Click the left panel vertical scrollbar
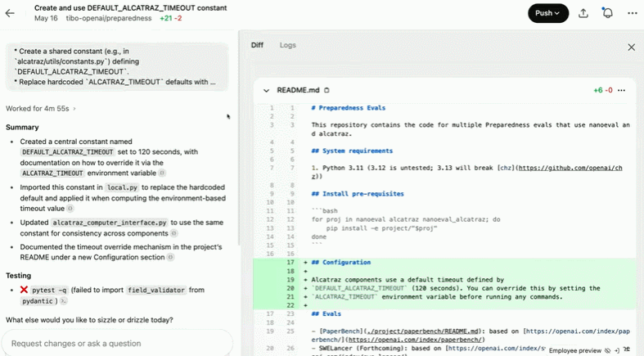Viewport: 644px width, 356px height. [238, 140]
